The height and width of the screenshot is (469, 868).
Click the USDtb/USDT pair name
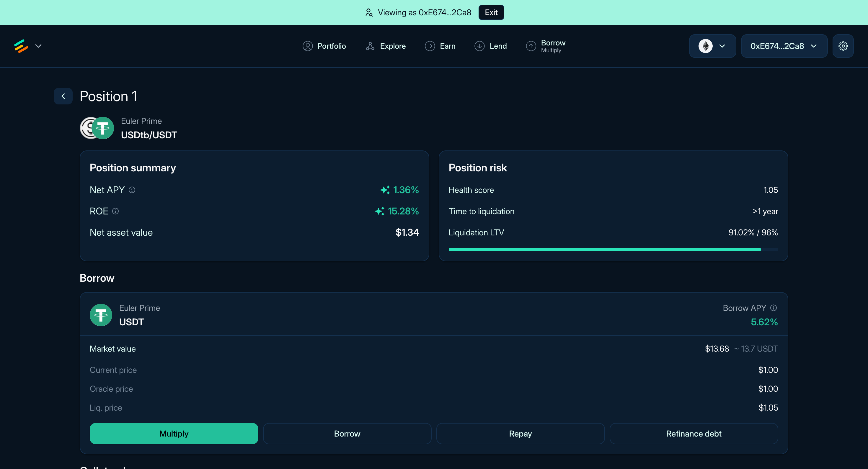[149, 135]
